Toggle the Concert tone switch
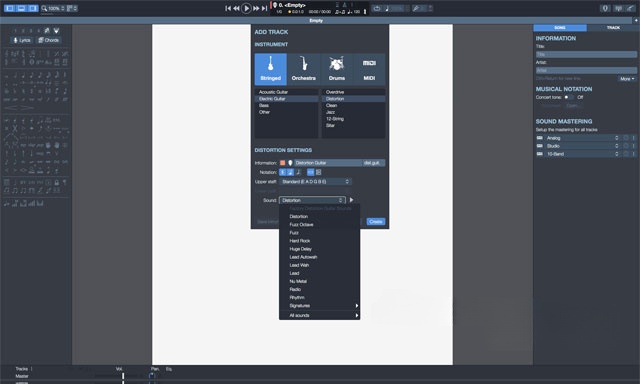The image size is (640, 384). [569, 97]
